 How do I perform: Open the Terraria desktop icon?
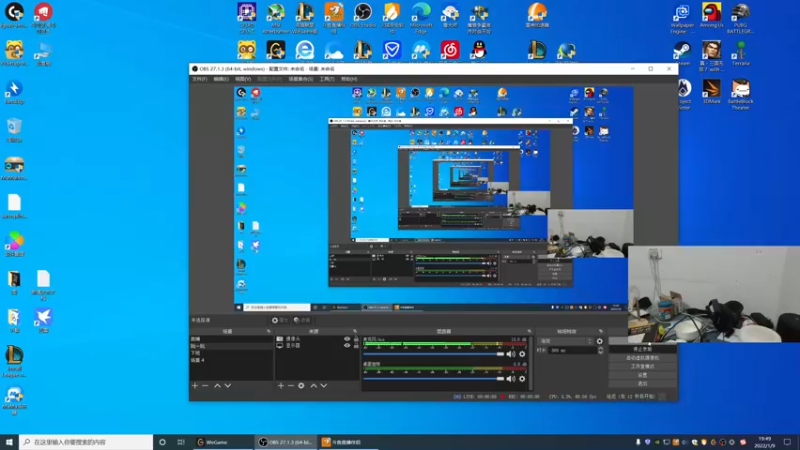point(740,54)
